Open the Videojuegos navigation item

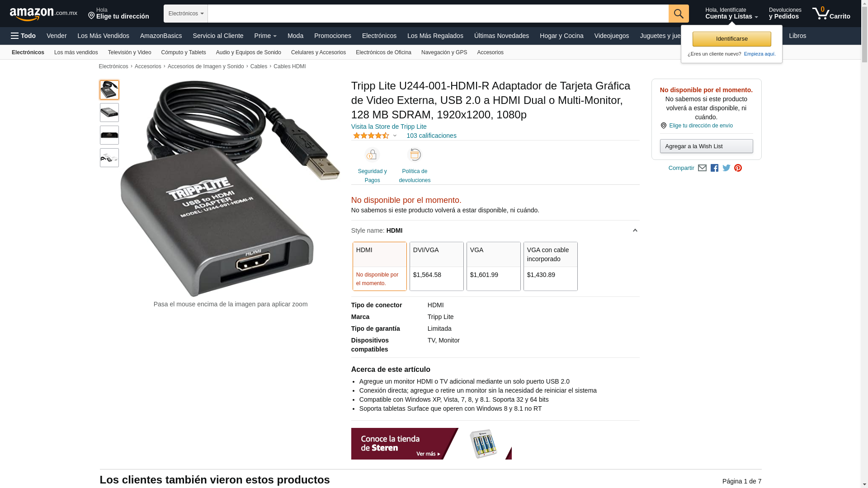point(611,36)
